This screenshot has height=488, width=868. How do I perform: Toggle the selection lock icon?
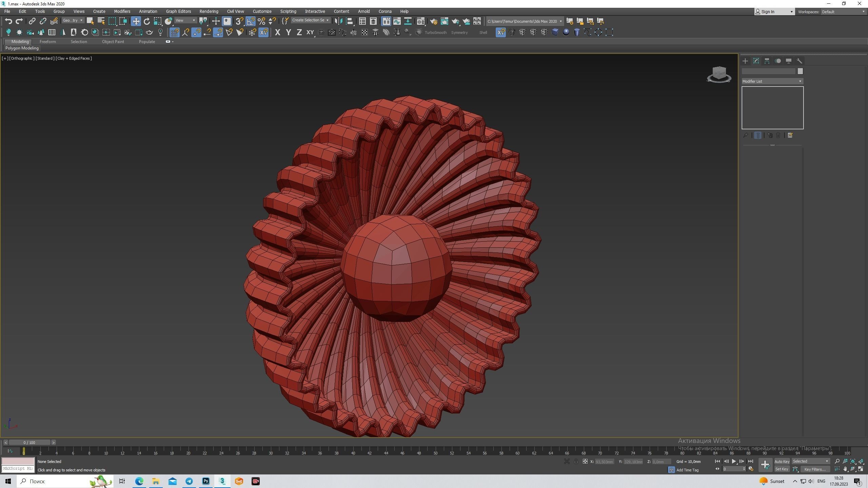pos(576,462)
